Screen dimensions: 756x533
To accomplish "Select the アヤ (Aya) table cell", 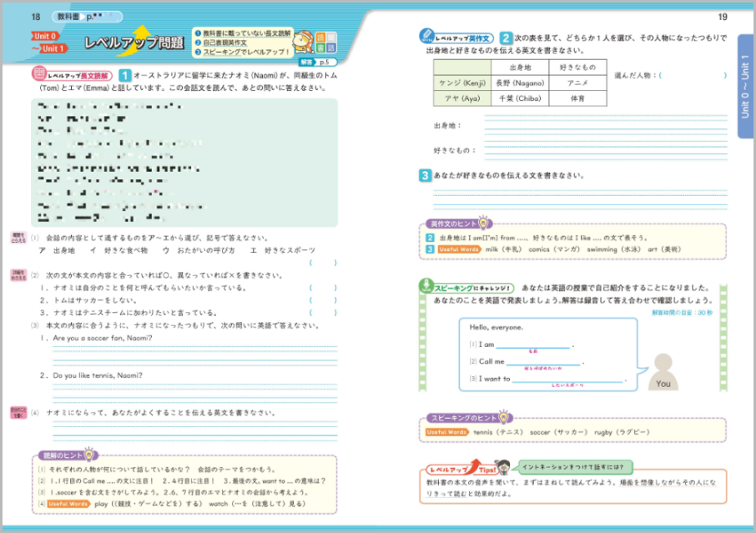I will tap(462, 98).
